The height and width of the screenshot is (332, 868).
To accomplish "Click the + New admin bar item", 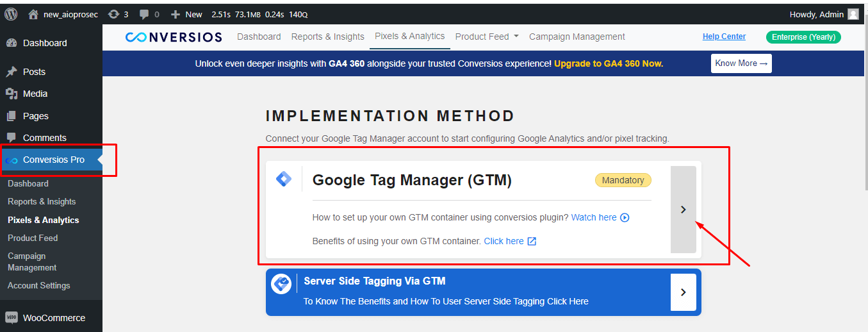I will 186,14.
